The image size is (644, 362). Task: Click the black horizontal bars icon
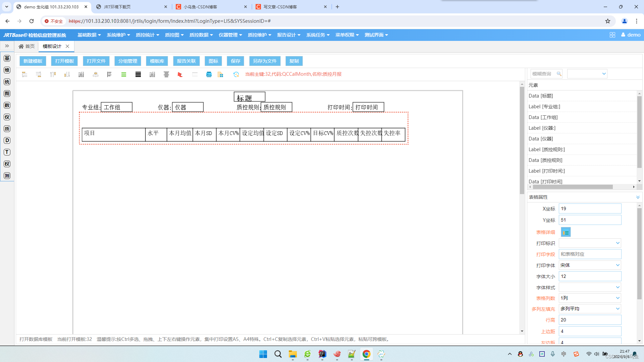[x=138, y=74]
